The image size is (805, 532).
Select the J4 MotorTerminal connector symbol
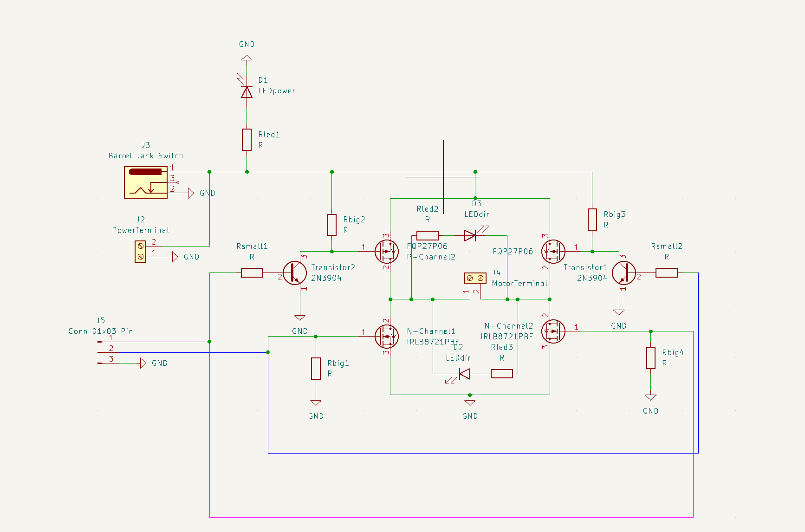475,278
